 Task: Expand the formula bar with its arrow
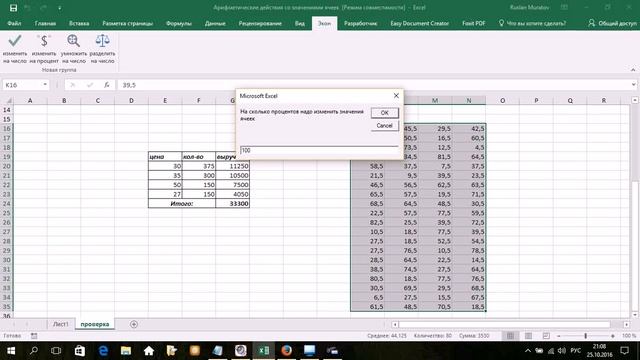[633, 84]
